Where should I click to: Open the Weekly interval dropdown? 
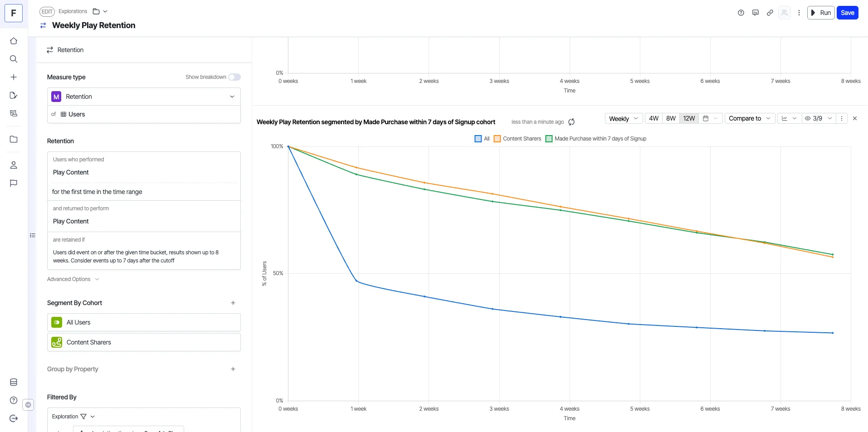[624, 118]
